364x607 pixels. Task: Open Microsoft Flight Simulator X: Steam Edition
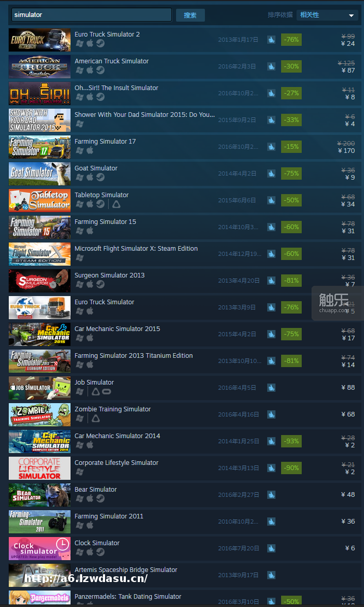tap(136, 249)
